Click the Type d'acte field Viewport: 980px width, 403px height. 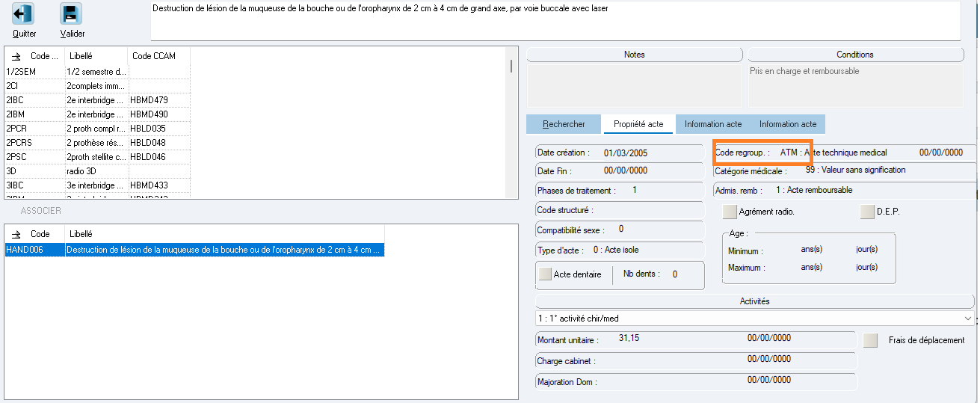point(620,250)
